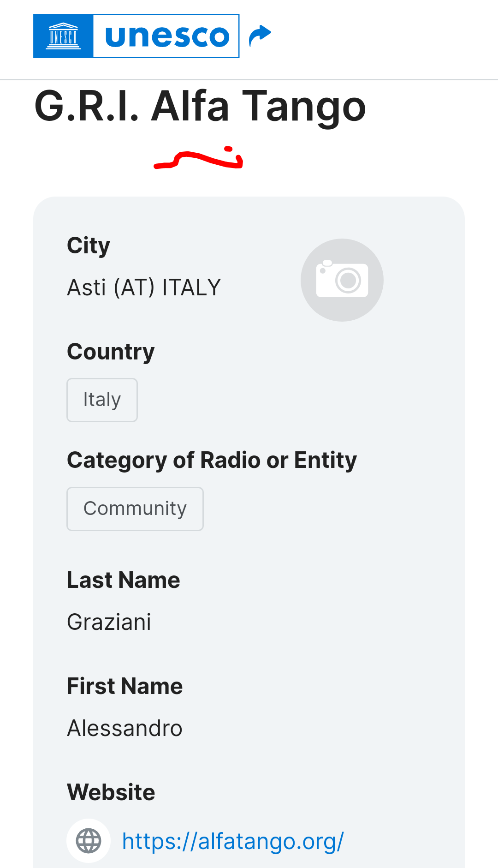Click the Country field label

(x=111, y=352)
